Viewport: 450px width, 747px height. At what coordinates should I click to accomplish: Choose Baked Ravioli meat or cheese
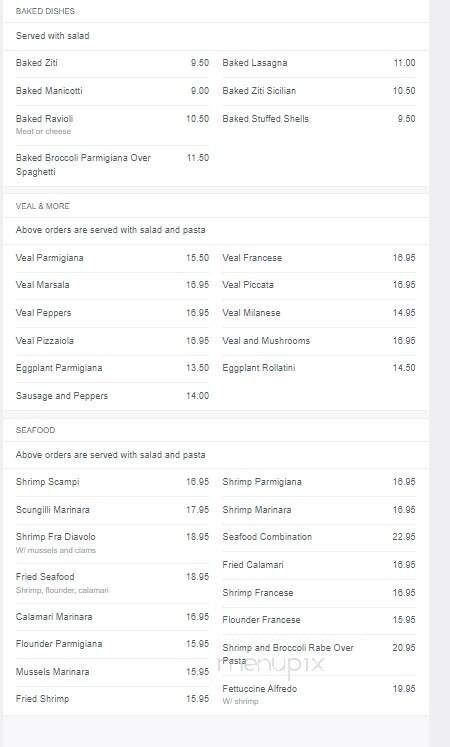112,124
